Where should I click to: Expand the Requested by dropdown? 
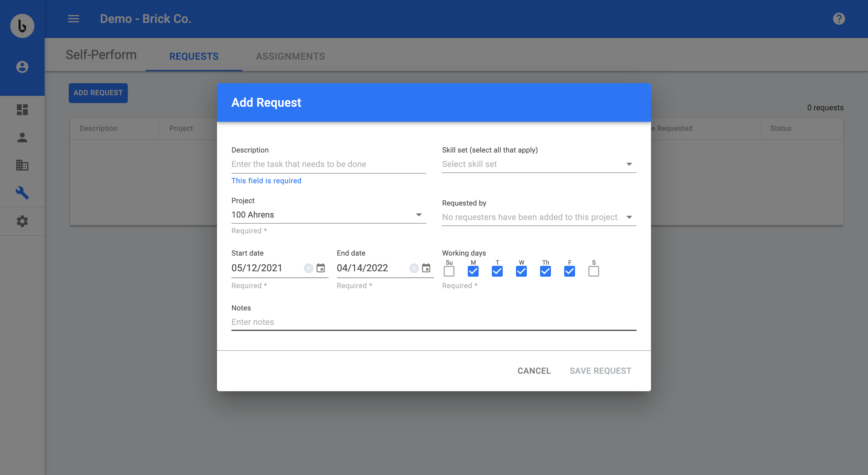coord(539,217)
